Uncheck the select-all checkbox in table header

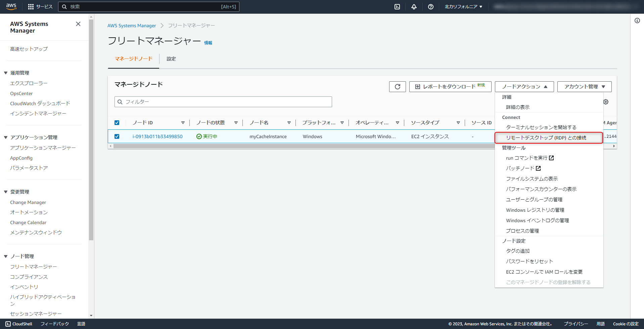point(117,122)
